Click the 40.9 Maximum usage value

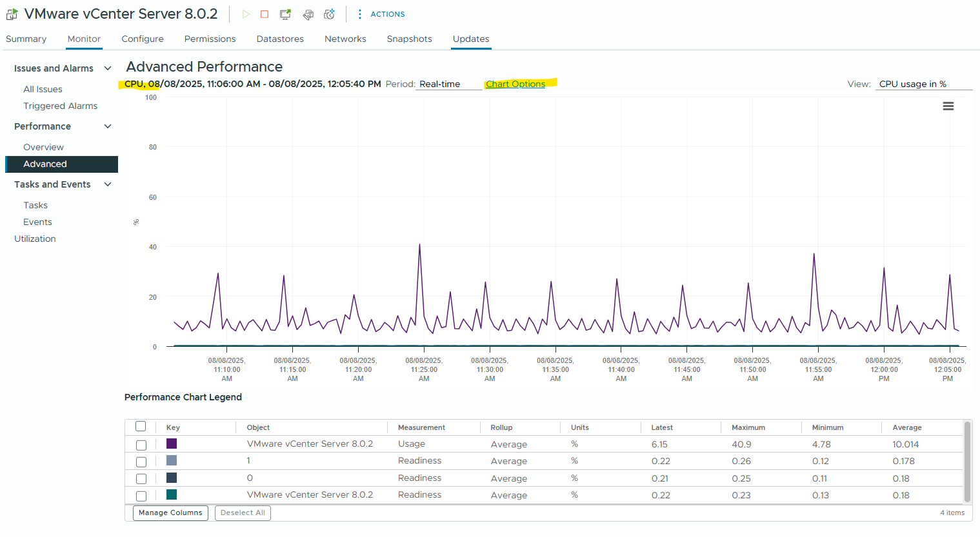click(741, 444)
